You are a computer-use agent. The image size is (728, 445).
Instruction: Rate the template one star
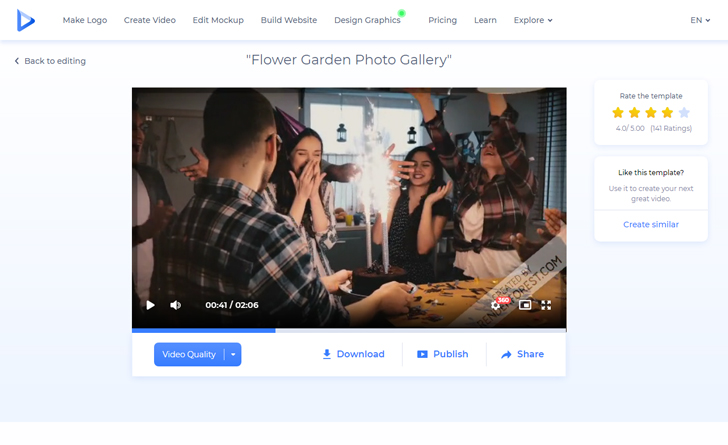tap(618, 112)
